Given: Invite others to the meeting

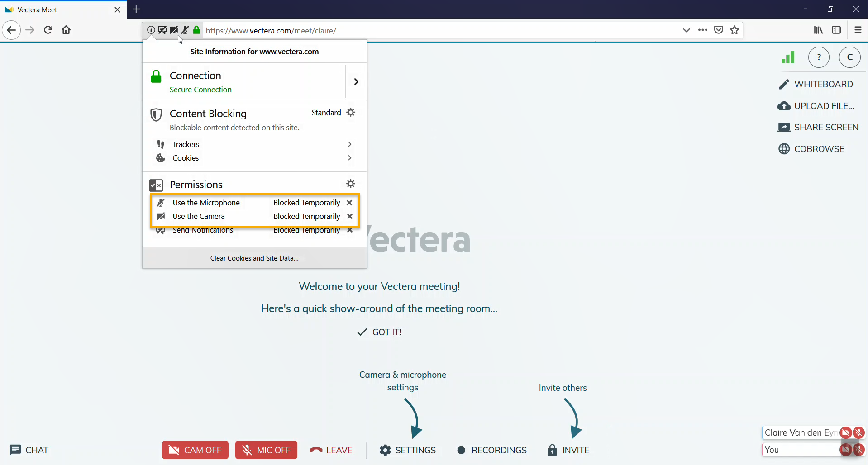Looking at the screenshot, I should 568,450.
